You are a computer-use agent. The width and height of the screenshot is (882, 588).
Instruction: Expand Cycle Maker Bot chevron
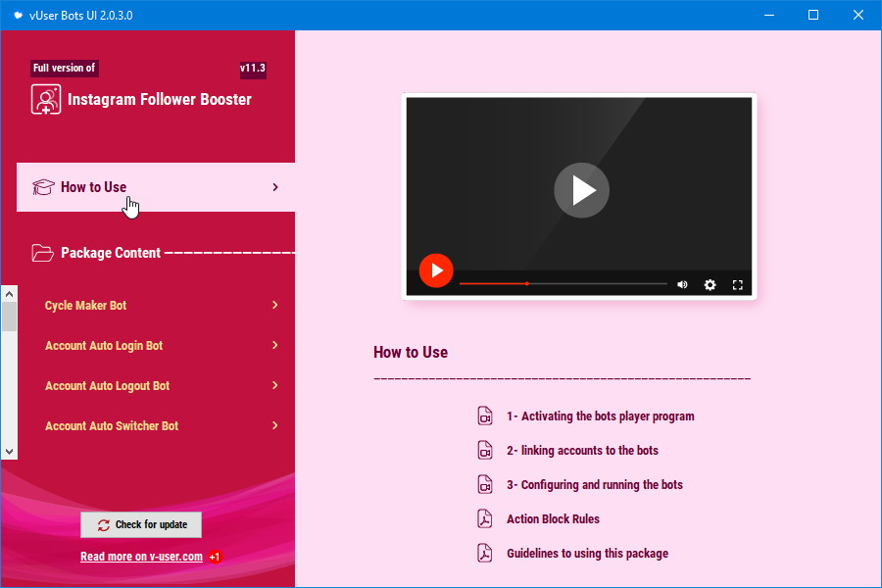pos(275,305)
